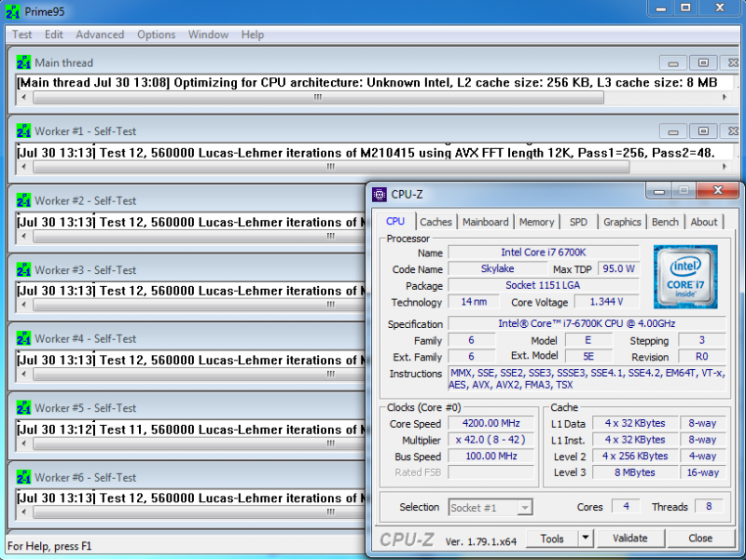Click the Cores count value 4
The image size is (746, 560).
[x=626, y=507]
